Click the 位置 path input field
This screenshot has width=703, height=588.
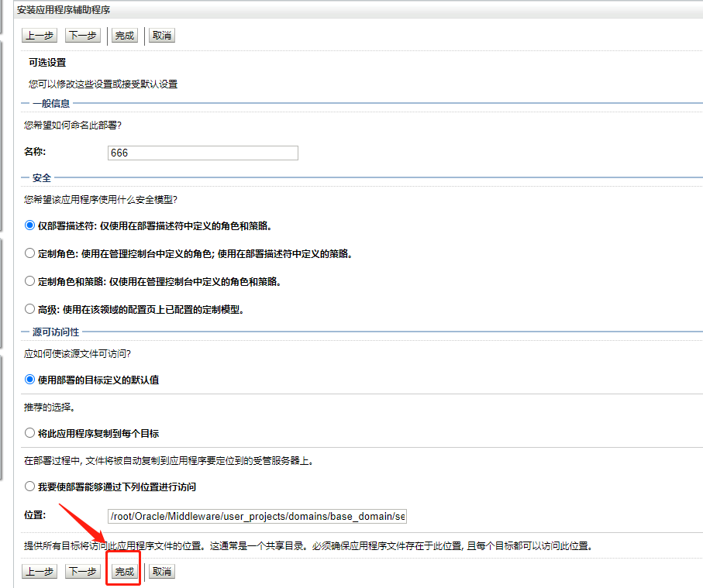tap(257, 516)
